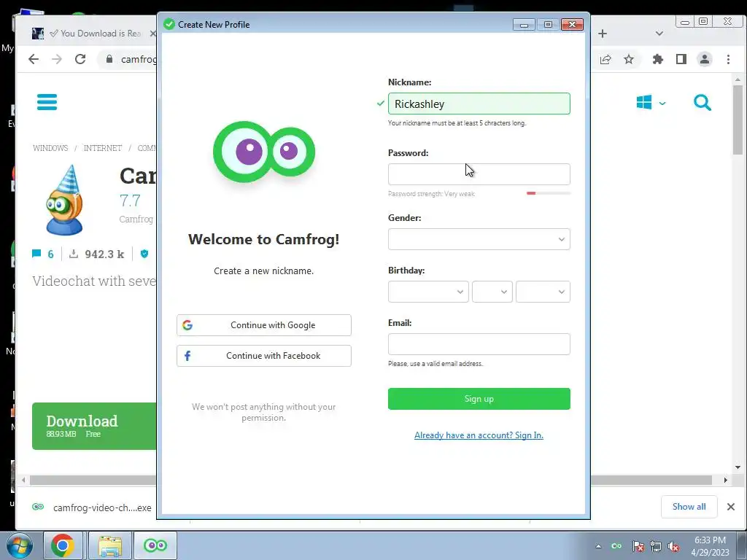
Task: Click the browser scroll down arrow
Action: pyautogui.click(x=738, y=467)
